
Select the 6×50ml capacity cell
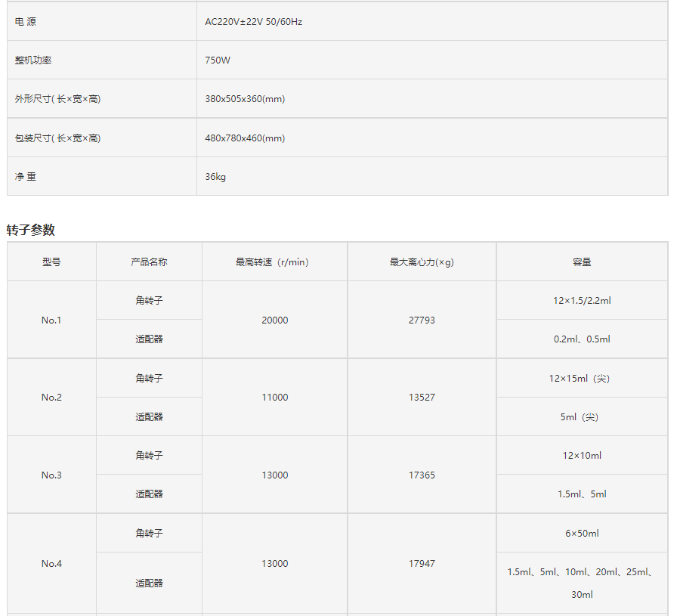pyautogui.click(x=582, y=534)
